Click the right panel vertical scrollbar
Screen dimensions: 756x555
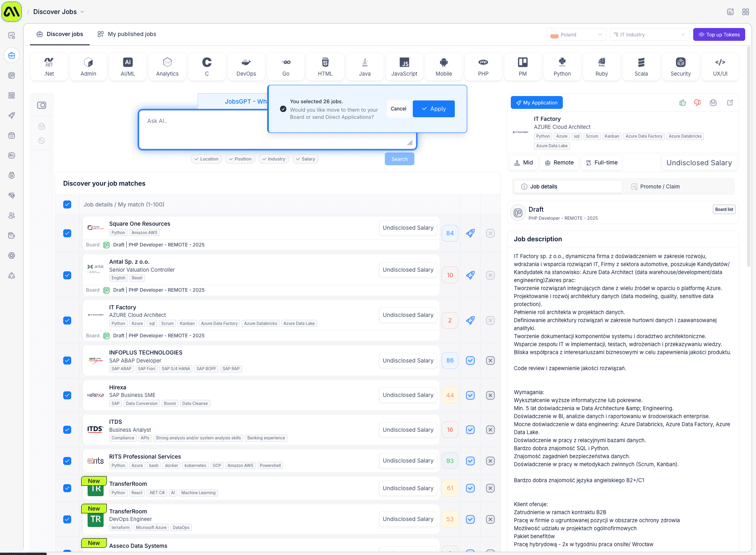[x=749, y=156]
